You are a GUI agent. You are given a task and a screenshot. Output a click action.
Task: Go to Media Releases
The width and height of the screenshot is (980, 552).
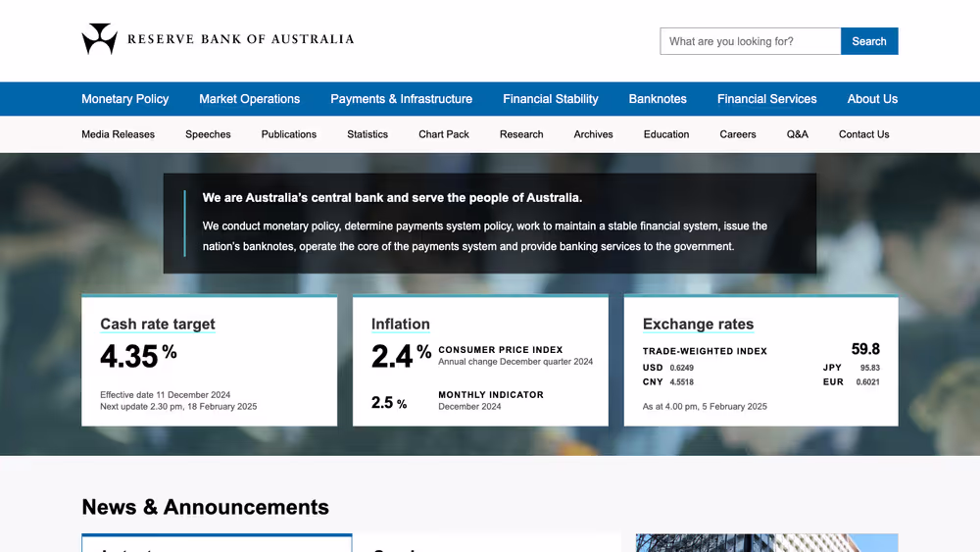click(x=119, y=134)
